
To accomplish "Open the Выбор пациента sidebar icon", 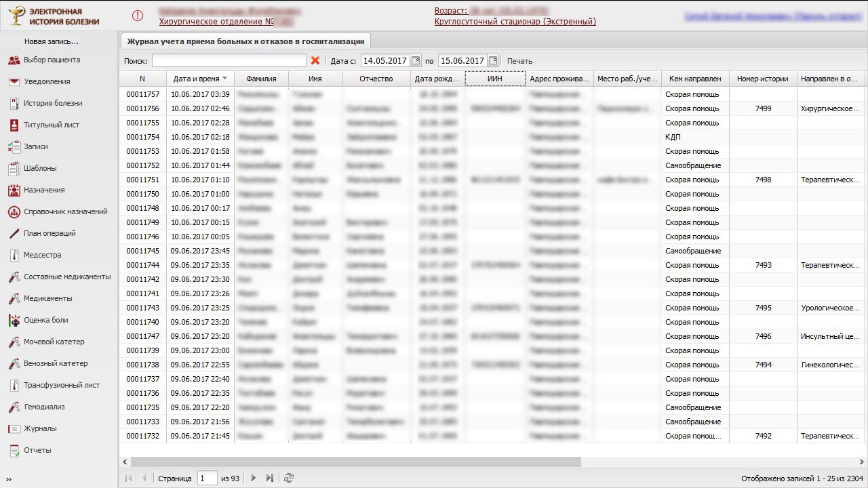I will click(x=14, y=60).
